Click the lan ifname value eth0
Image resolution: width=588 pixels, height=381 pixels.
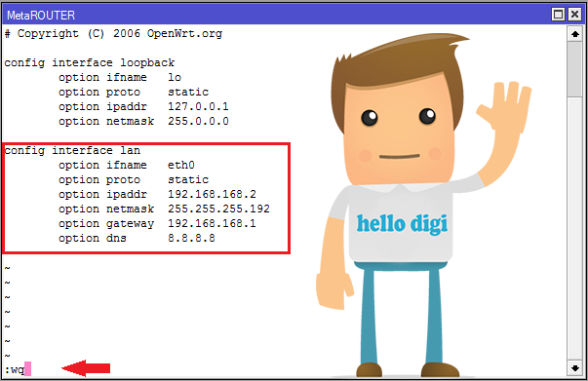181,165
